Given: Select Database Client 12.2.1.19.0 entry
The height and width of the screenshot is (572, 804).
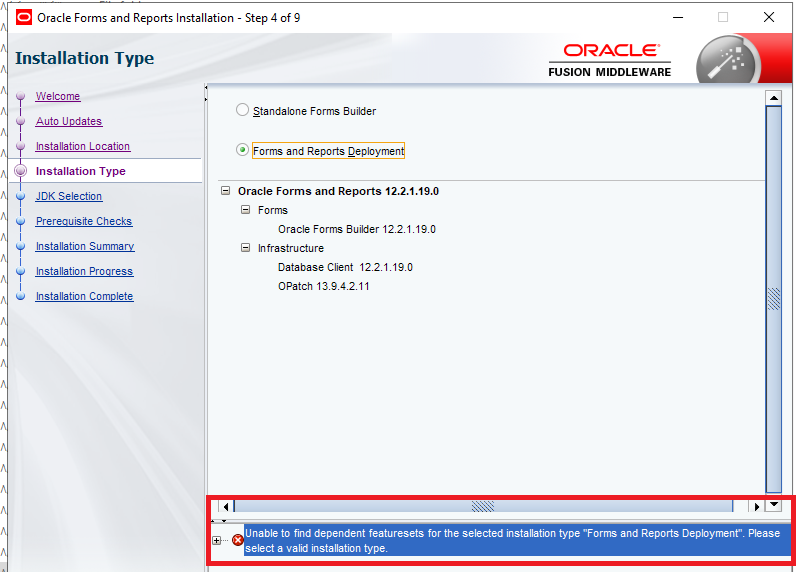Looking at the screenshot, I should pos(345,267).
